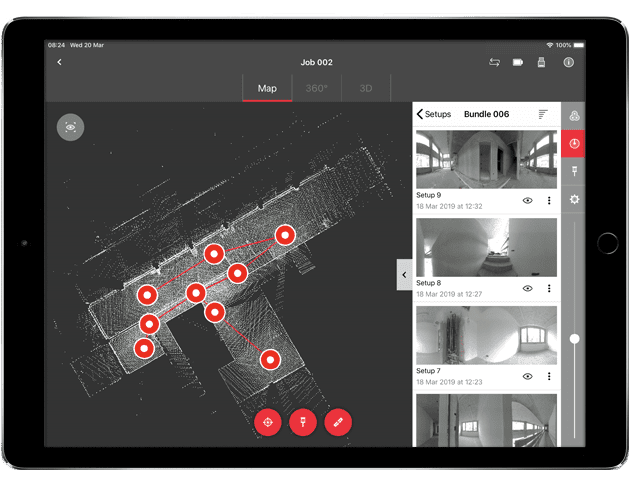Tap the red target crosshair button
The height and width of the screenshot is (482, 629).
click(268, 422)
